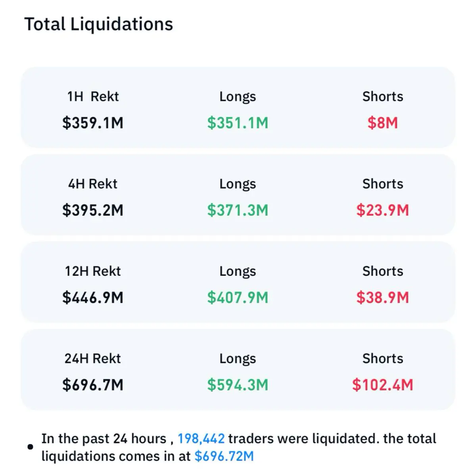Click the bullet point before the summary

pos(30,447)
